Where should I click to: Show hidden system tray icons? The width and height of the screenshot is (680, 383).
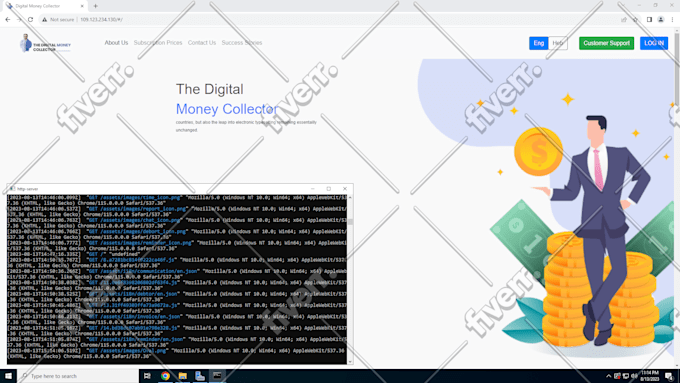[x=608, y=376]
